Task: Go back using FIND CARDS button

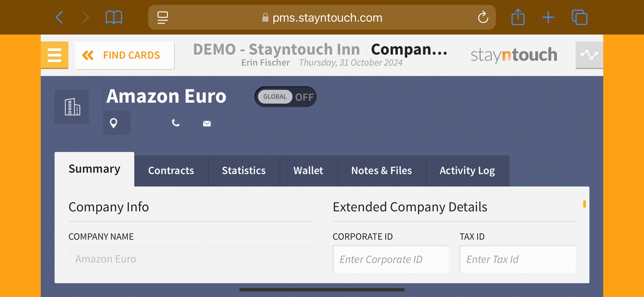Action: click(x=125, y=55)
